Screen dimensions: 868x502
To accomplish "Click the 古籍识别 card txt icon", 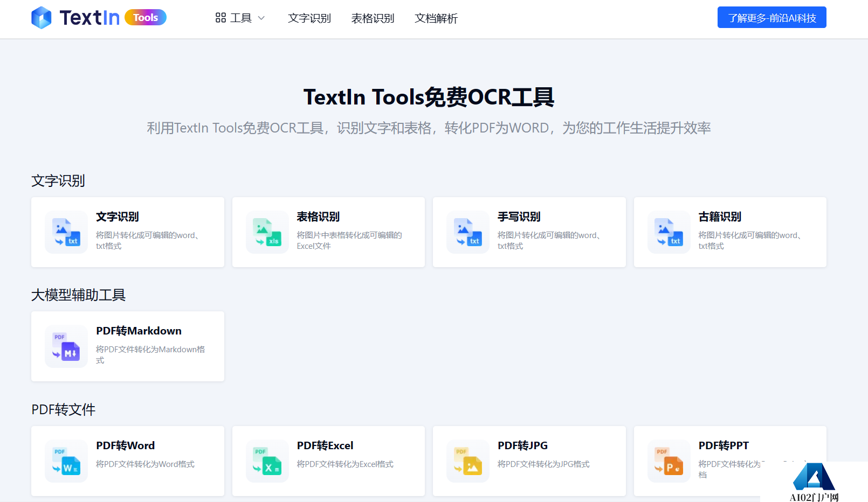I will [669, 232].
